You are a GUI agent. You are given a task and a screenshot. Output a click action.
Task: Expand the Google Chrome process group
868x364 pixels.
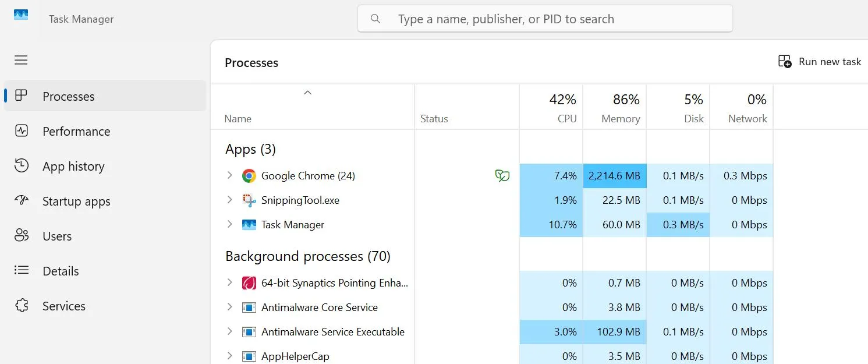click(230, 175)
